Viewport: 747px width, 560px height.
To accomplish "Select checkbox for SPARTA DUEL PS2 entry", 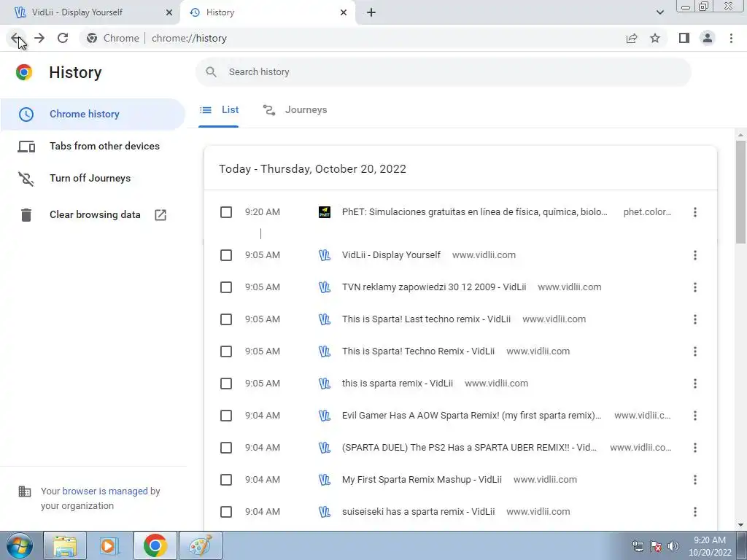I will 226,448.
